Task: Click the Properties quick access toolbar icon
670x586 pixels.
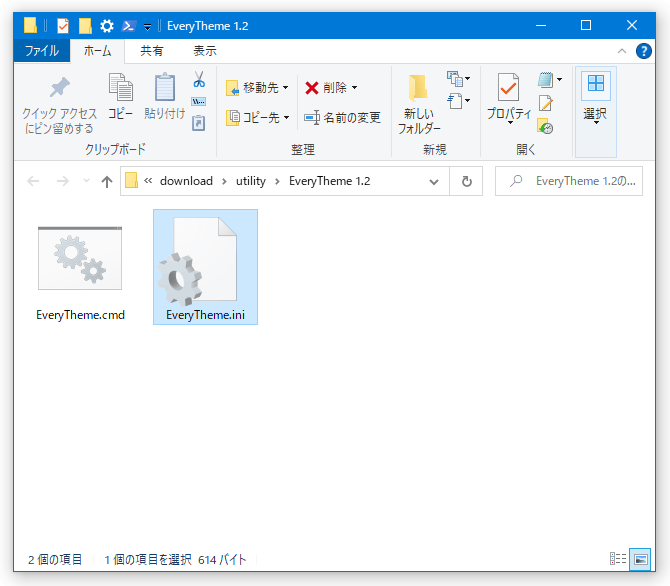Action: (63, 26)
